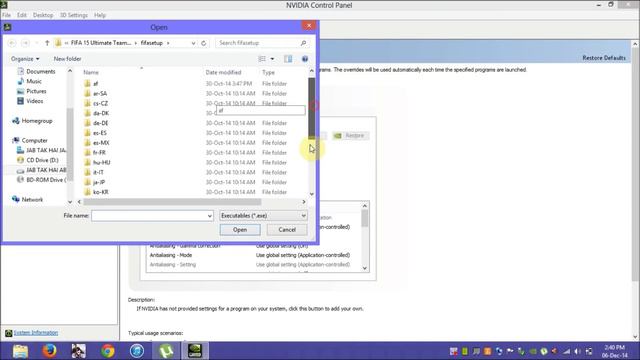Select the af folder icon
The image size is (640, 360).
click(x=87, y=83)
